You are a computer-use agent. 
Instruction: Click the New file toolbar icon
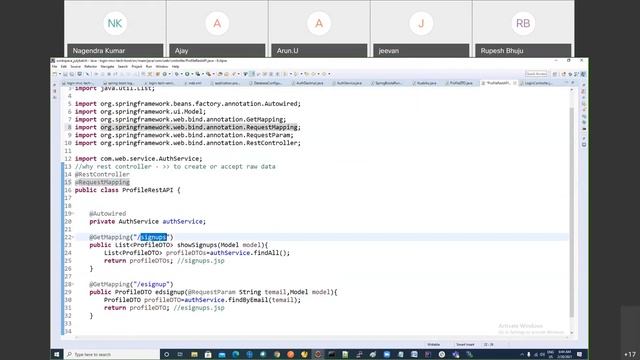click(x=55, y=74)
